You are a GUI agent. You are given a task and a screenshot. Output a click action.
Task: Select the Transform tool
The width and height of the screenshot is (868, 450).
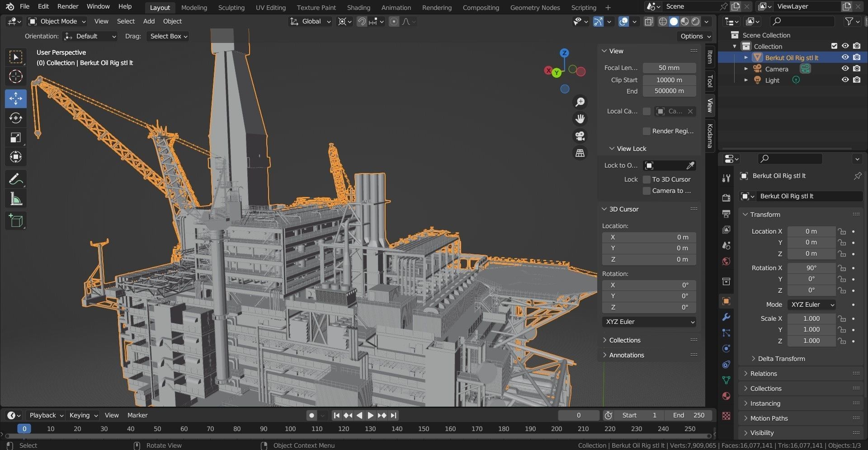pos(16,157)
